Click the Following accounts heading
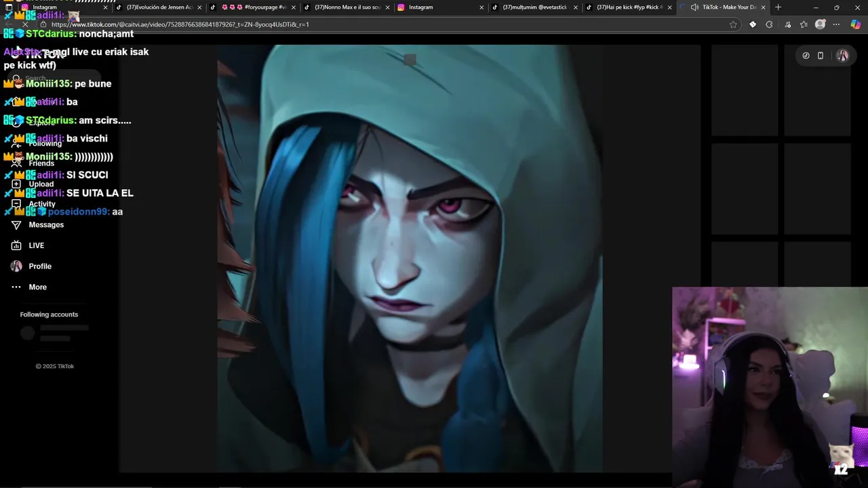Image resolution: width=868 pixels, height=488 pixels. click(49, 314)
